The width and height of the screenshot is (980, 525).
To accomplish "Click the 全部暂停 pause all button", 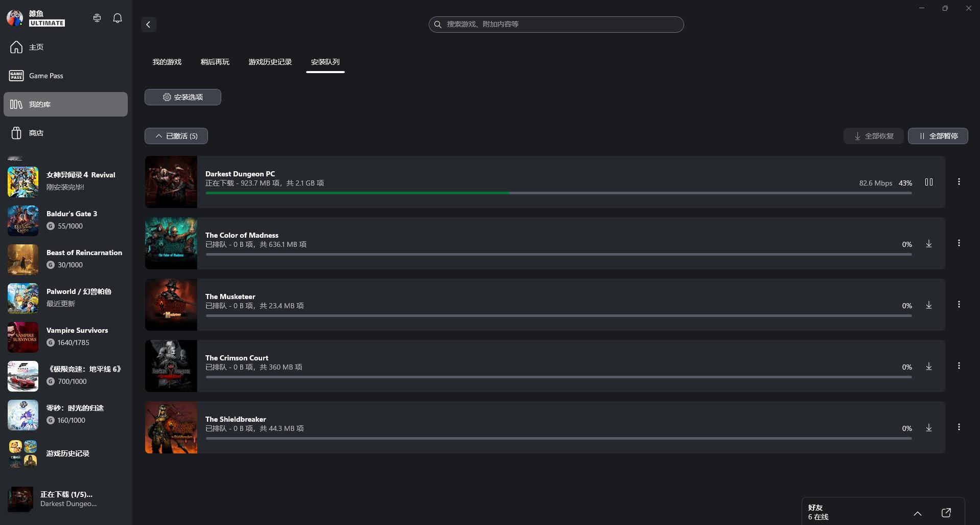I will coord(938,136).
